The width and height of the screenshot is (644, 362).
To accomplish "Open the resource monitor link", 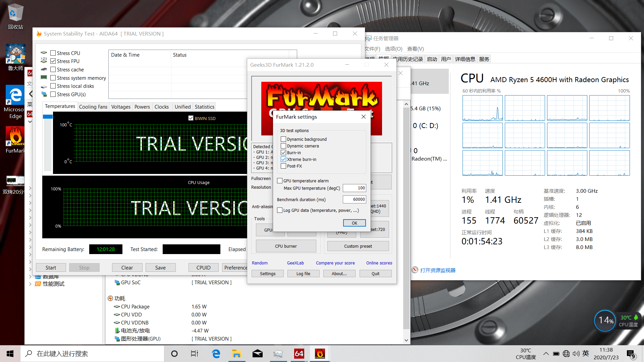I will pyautogui.click(x=438, y=270).
